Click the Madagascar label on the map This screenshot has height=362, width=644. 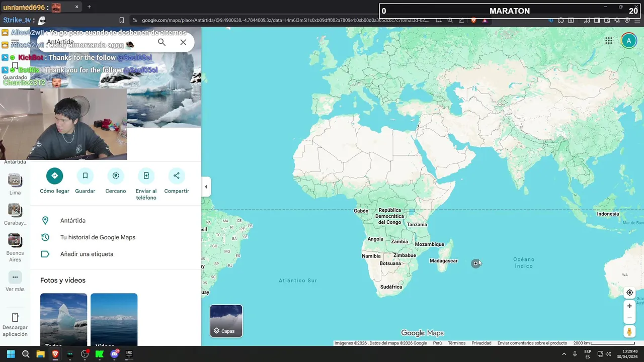click(443, 261)
